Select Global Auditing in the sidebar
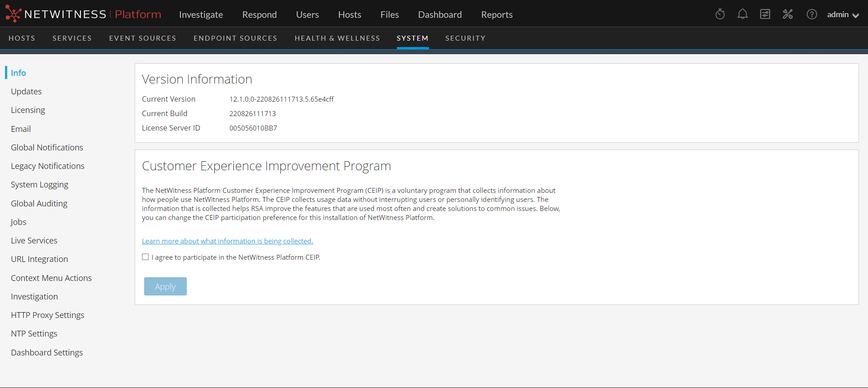The height and width of the screenshot is (388, 868). 39,204
